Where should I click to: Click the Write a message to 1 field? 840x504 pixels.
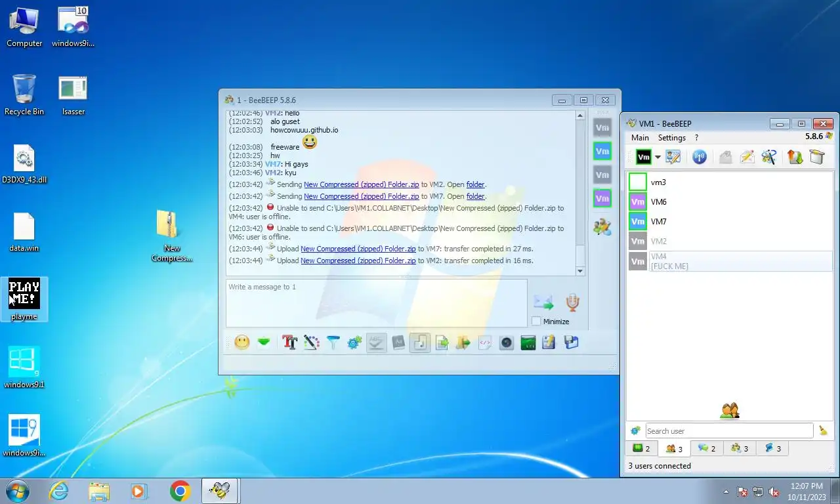(x=377, y=303)
